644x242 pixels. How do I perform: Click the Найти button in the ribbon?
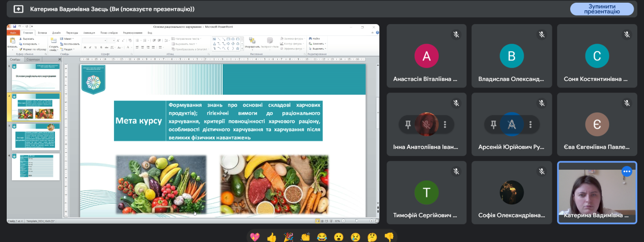pyautogui.click(x=316, y=39)
